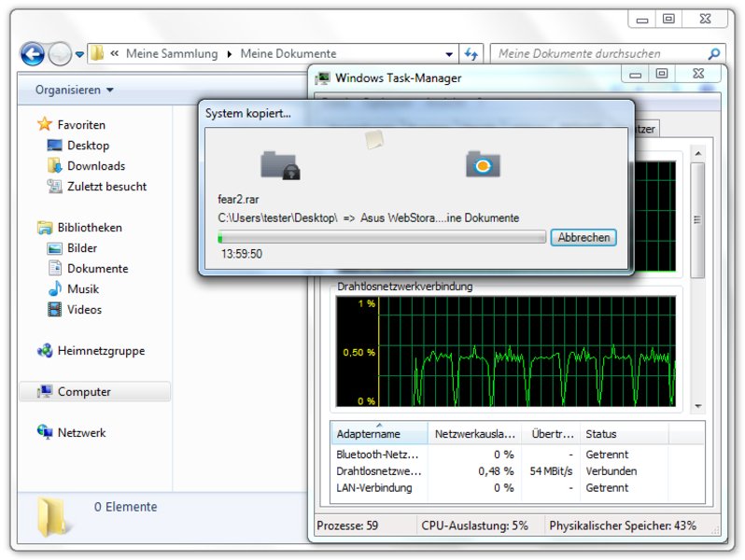
Task: Sort by the Übertr... column header
Action: coord(551,434)
